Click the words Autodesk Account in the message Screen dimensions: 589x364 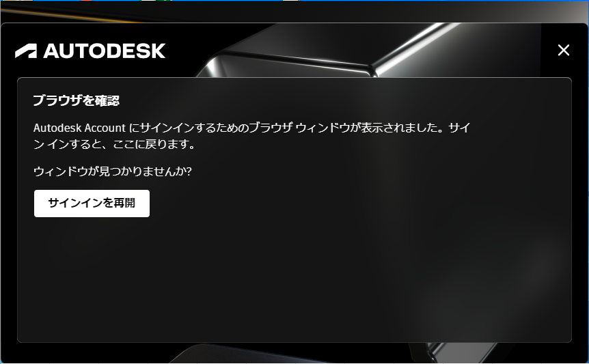point(79,128)
